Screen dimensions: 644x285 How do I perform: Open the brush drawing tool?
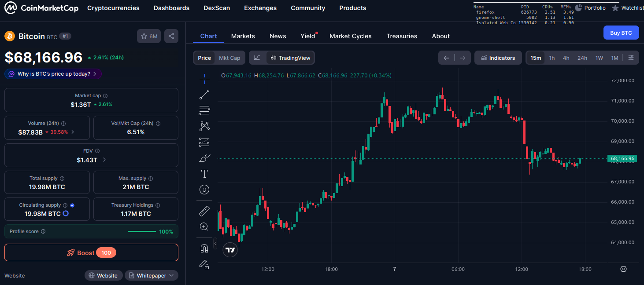204,158
